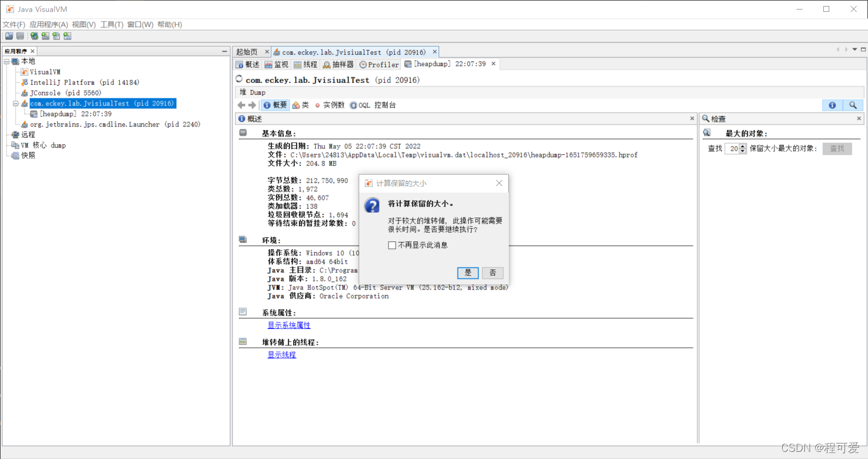Screen dimensions: 868x459
Task: Click the grayed 查找 button
Action: (837, 148)
